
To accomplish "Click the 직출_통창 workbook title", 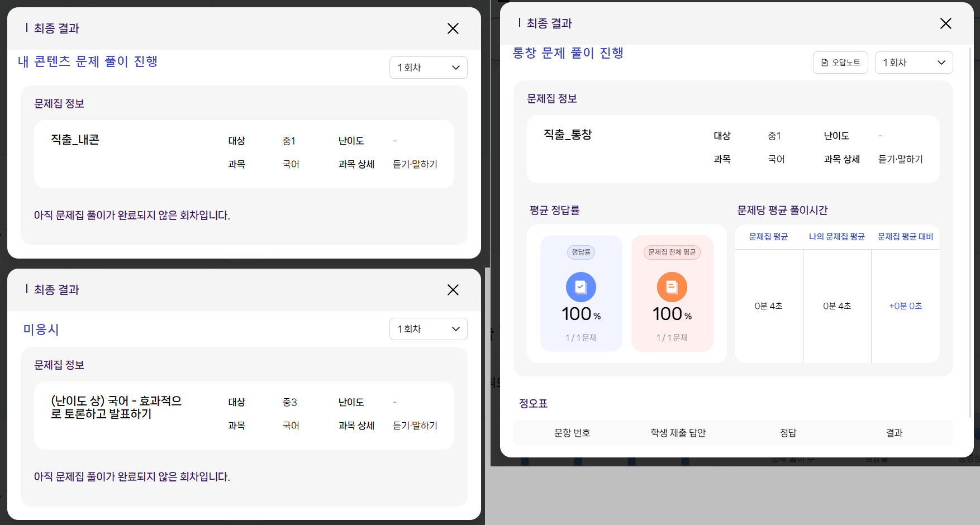I will point(568,135).
